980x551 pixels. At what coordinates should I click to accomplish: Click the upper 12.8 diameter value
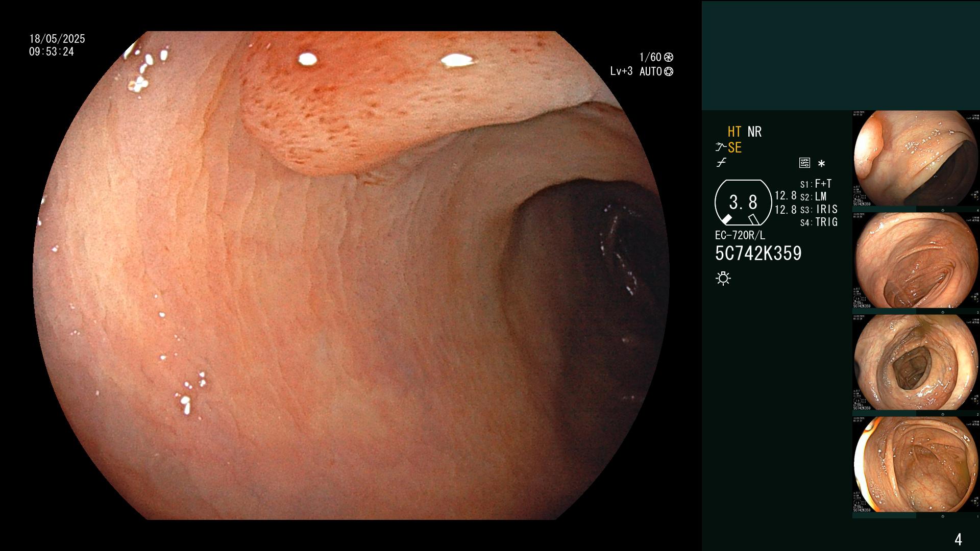point(786,195)
